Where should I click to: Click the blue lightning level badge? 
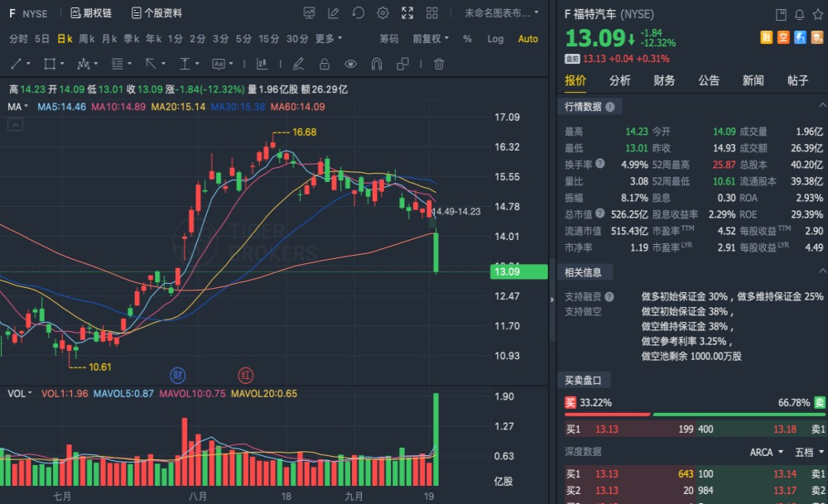[800, 37]
